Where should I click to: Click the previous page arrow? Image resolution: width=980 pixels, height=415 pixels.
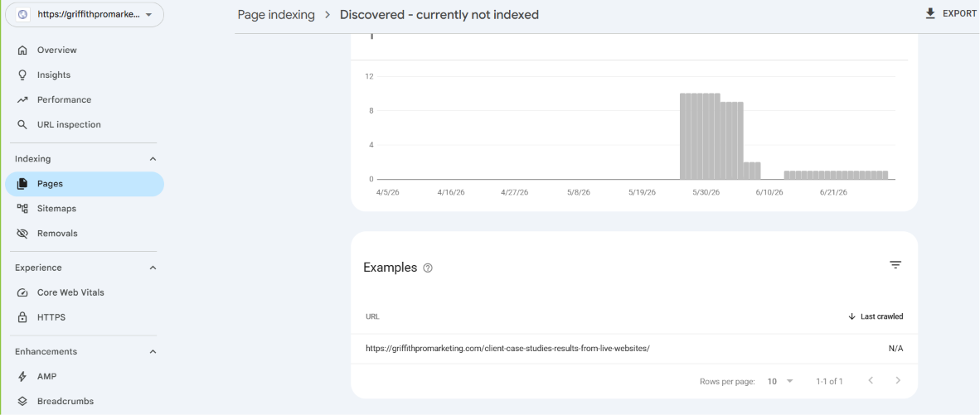point(871,381)
